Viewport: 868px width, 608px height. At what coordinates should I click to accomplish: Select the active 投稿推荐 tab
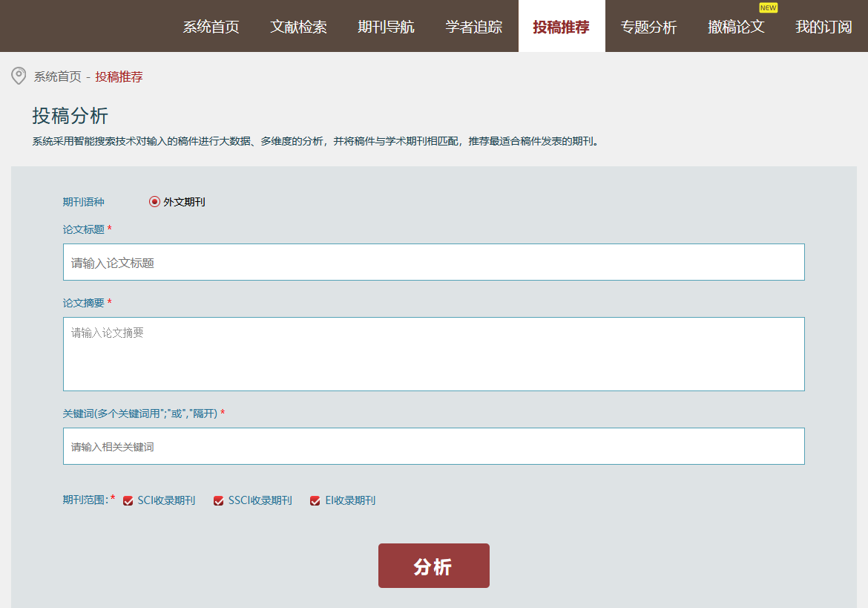tap(562, 27)
